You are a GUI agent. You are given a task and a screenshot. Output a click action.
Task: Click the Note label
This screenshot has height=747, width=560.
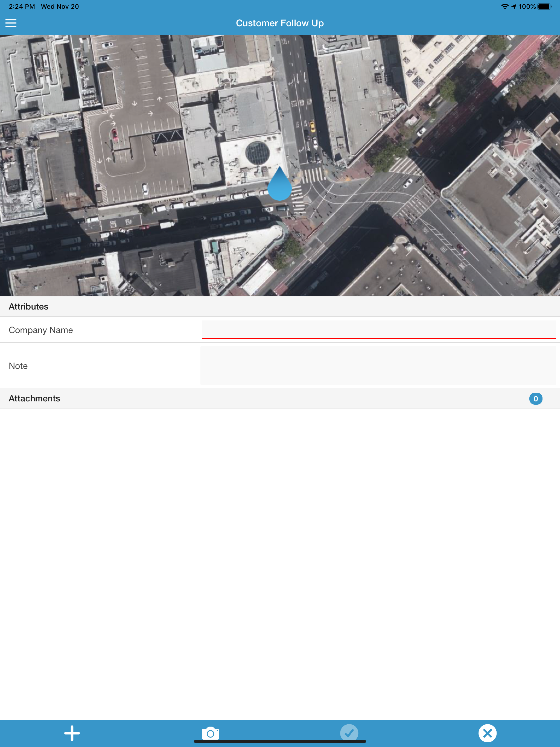pyautogui.click(x=18, y=366)
